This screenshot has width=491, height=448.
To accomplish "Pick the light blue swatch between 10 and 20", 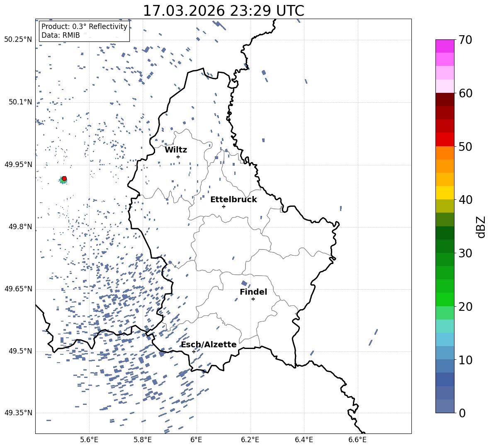I will click(445, 339).
